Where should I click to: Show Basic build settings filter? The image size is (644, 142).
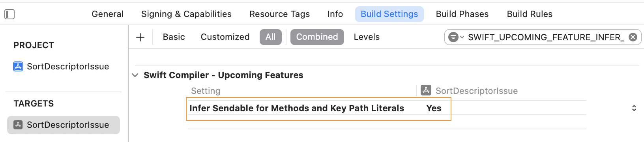174,37
